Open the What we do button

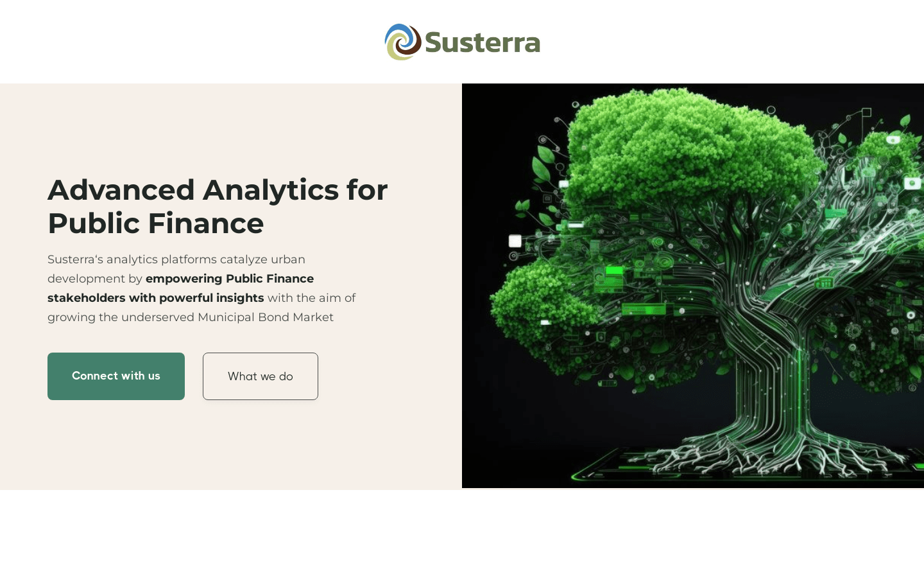[261, 376]
